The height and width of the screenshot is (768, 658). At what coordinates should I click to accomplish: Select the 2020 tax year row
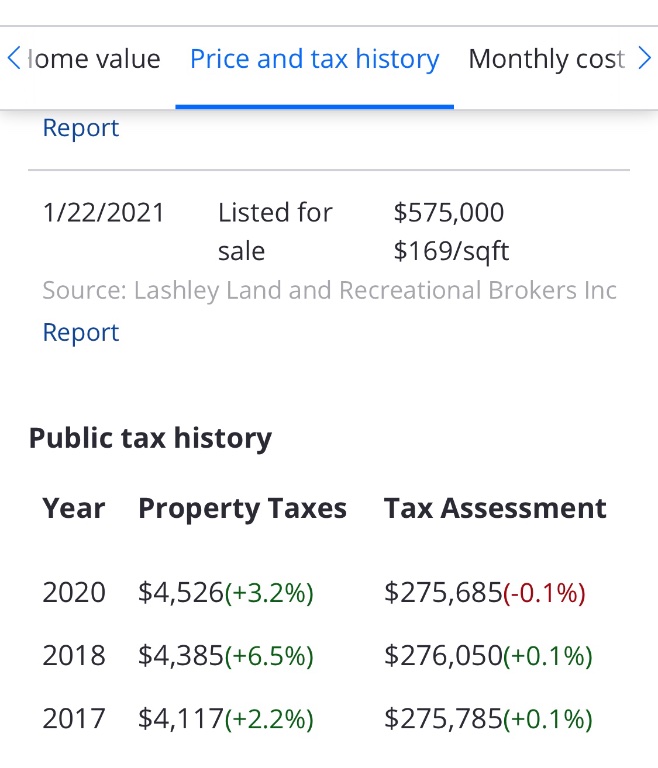point(74,592)
